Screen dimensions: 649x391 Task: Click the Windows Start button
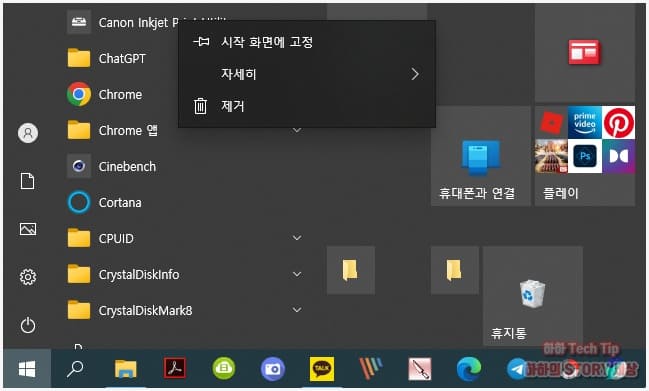[27, 369]
